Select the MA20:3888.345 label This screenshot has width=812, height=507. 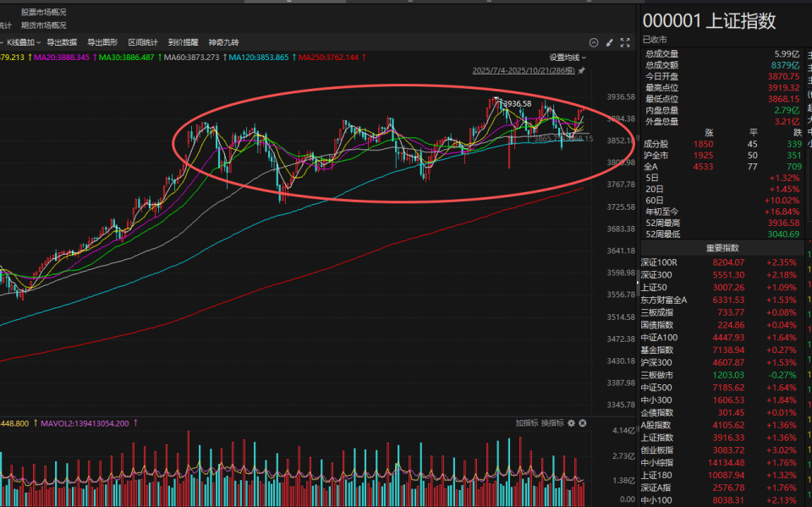pyautogui.click(x=62, y=58)
